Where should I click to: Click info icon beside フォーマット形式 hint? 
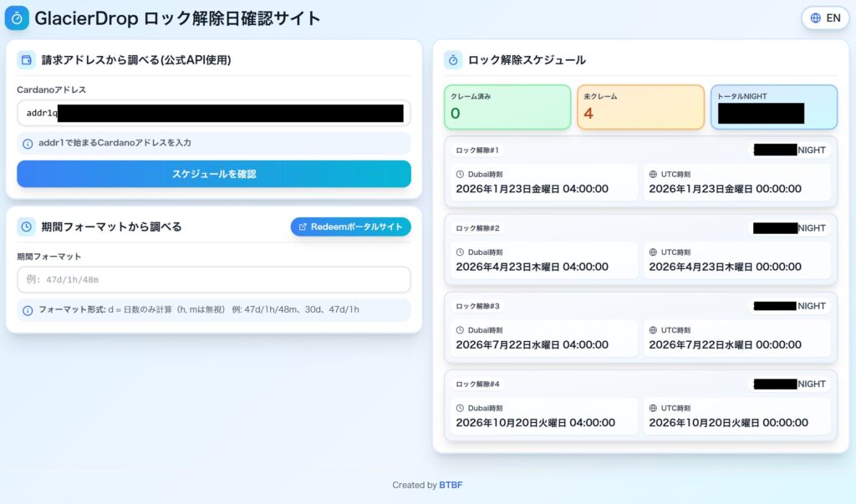28,310
